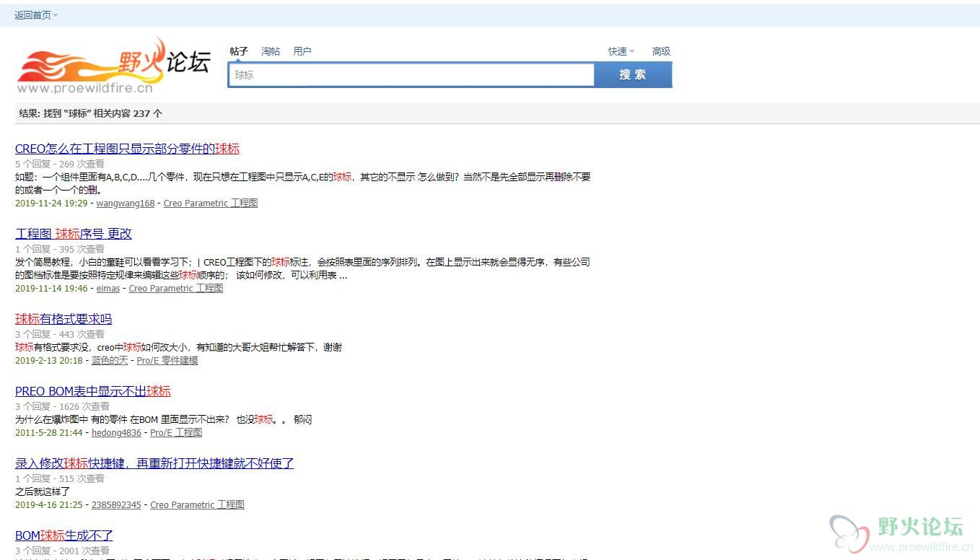Open thread 球标有格式要求吗
This screenshot has width=980, height=560.
(x=64, y=319)
